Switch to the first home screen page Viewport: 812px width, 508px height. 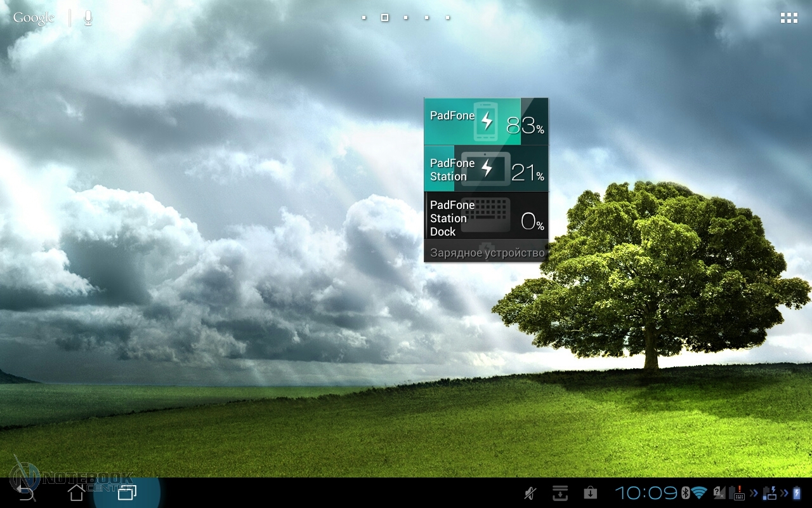click(363, 18)
